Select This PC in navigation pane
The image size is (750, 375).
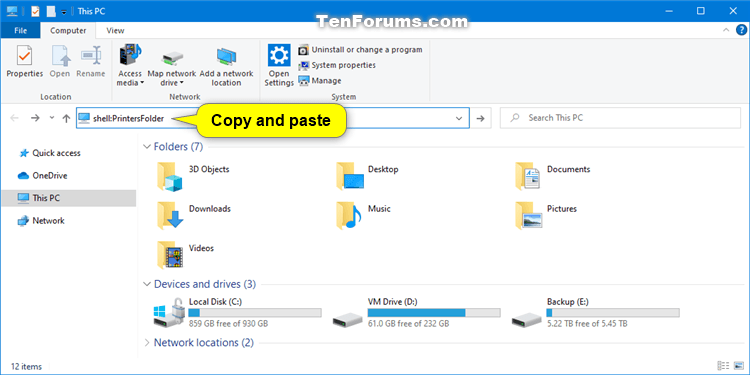click(x=68, y=198)
